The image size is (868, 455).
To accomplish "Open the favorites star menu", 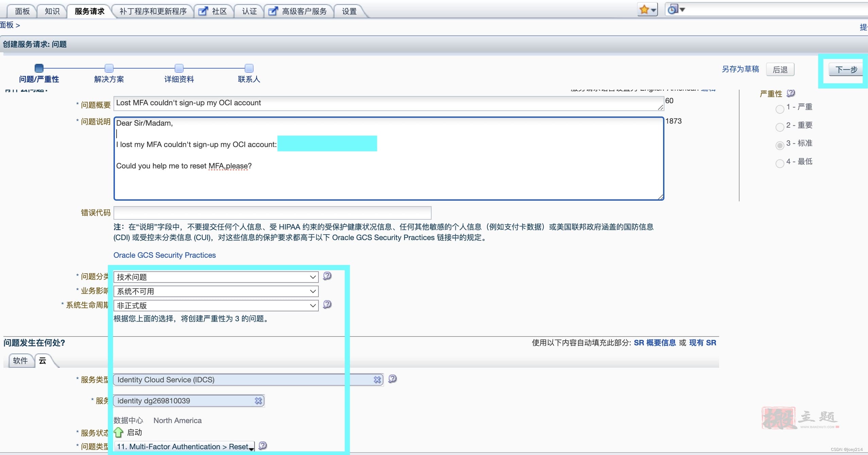I will [647, 10].
